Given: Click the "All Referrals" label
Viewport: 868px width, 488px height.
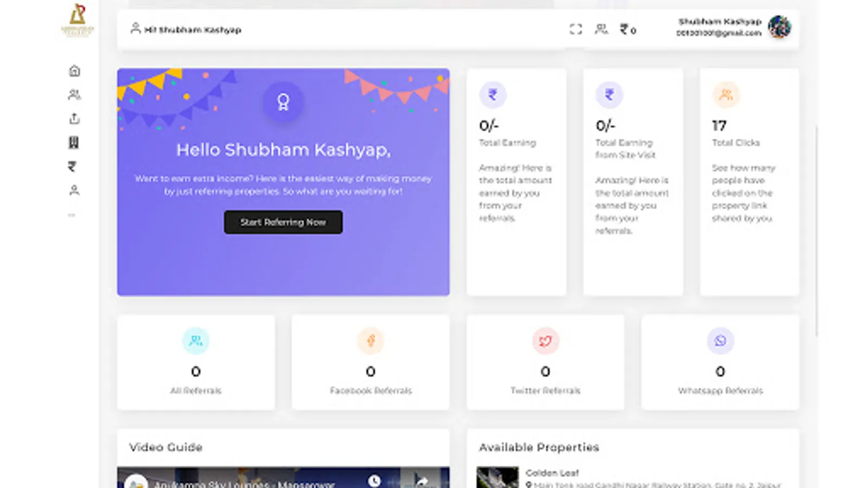Looking at the screenshot, I should (196, 390).
